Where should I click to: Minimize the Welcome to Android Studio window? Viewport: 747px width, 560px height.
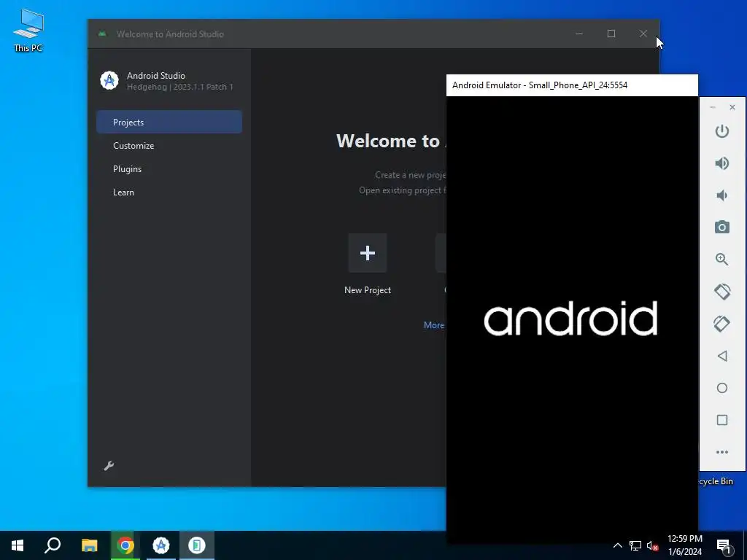point(578,34)
